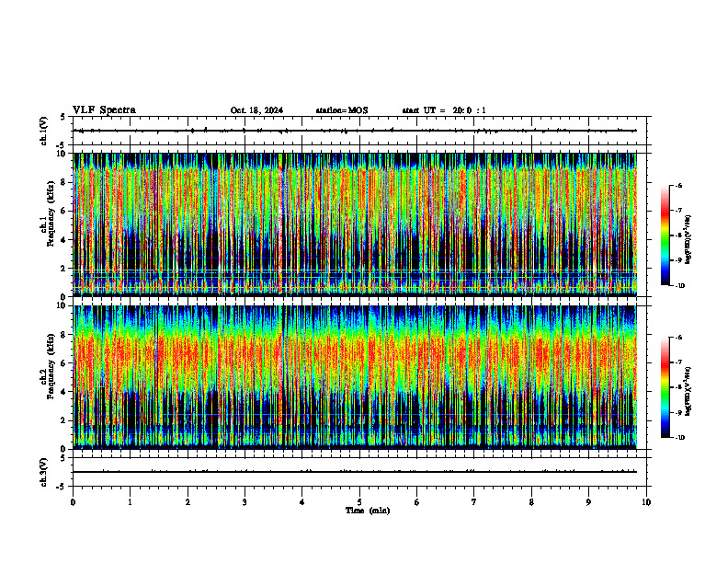Click time axis tick label "3"
This screenshot has width=728, height=563.
pyautogui.click(x=245, y=502)
